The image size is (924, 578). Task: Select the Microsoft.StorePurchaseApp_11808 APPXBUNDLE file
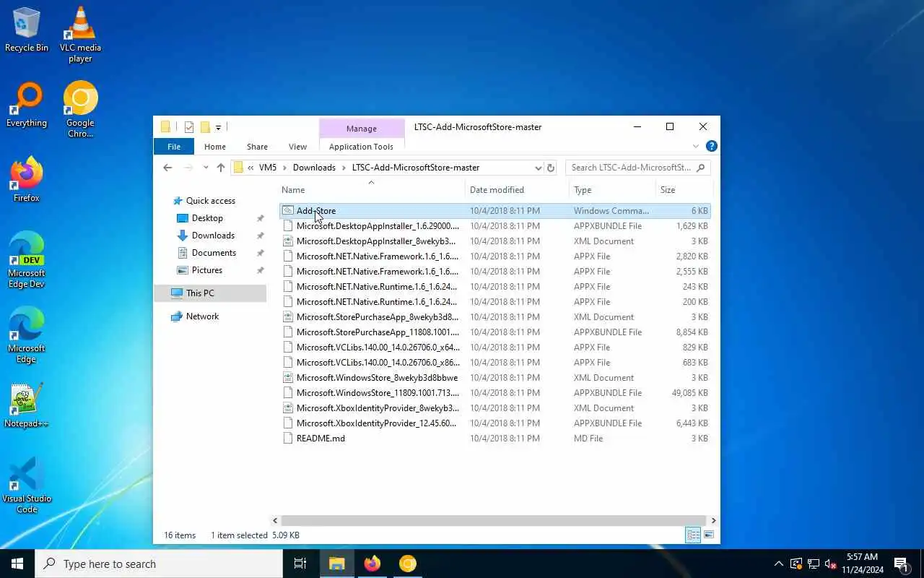tap(495, 332)
